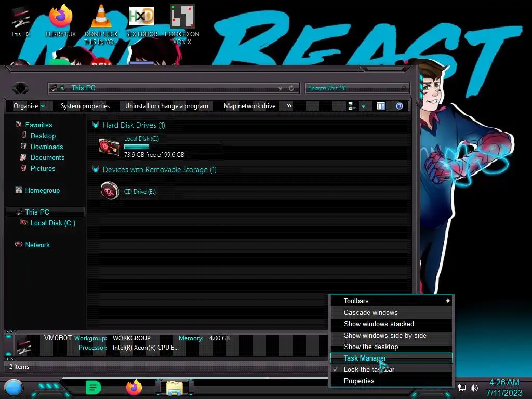Screen dimensions: 532x399
Task: Select Local Disk (C:) in navigation tree
Action: (53, 223)
